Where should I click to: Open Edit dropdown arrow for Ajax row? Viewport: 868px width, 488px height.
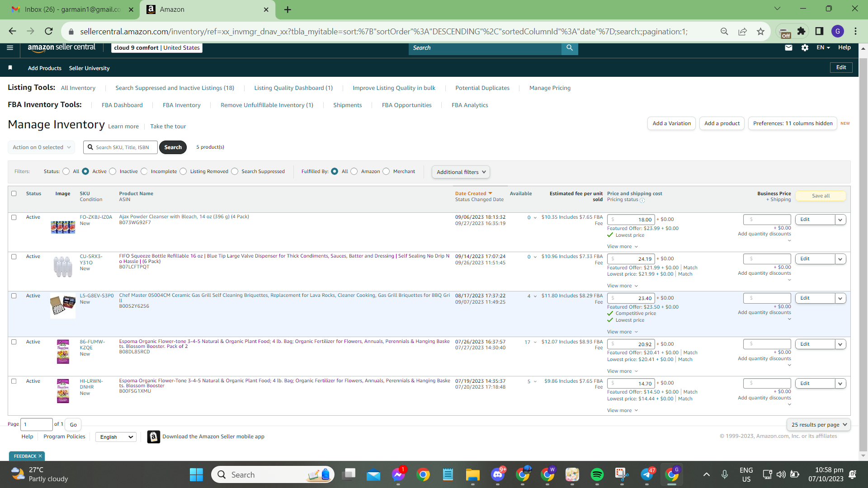pos(840,220)
